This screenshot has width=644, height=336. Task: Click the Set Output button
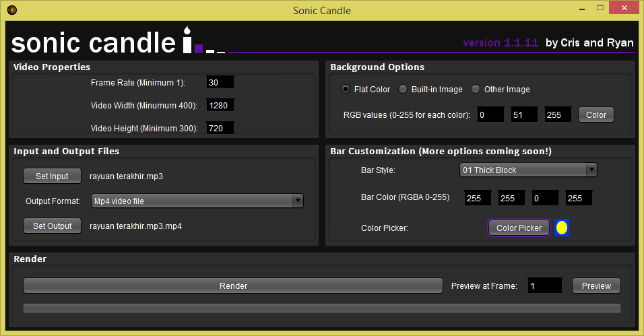(x=52, y=226)
